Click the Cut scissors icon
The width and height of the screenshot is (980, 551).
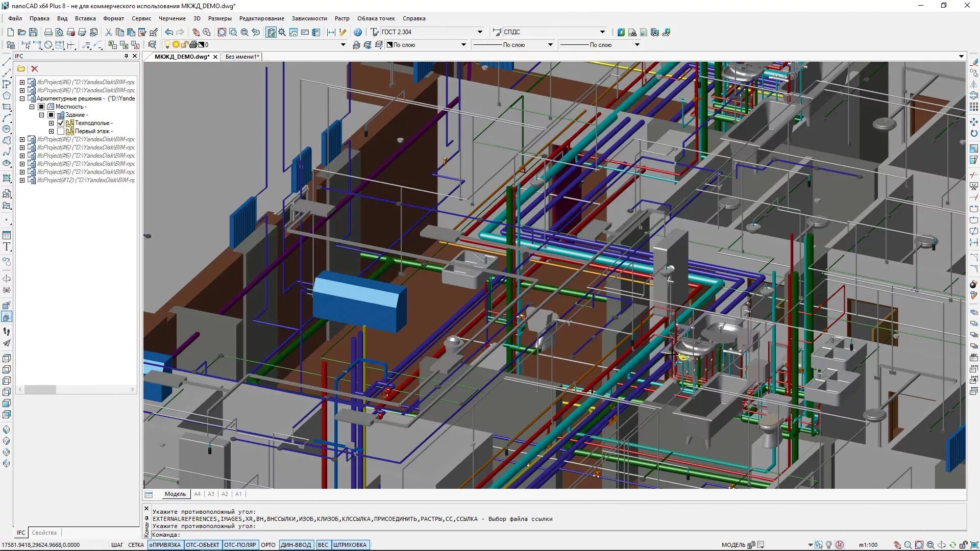[x=108, y=32]
